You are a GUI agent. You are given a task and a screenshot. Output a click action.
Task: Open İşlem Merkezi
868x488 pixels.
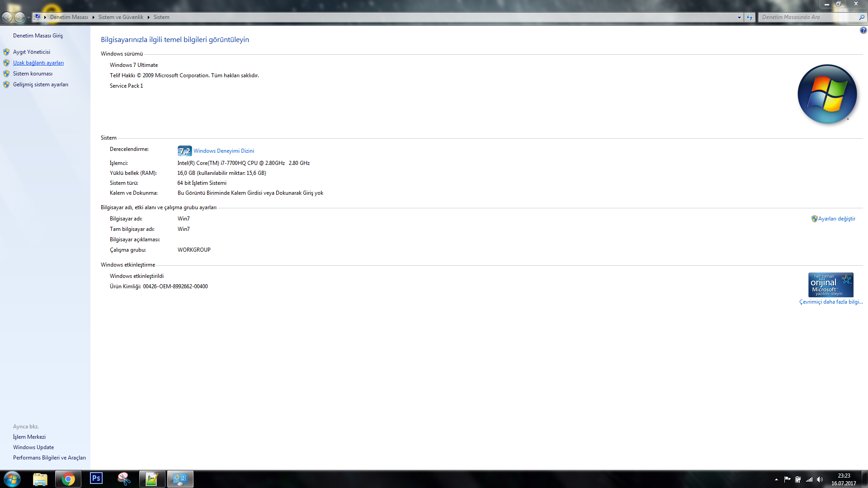(x=29, y=437)
